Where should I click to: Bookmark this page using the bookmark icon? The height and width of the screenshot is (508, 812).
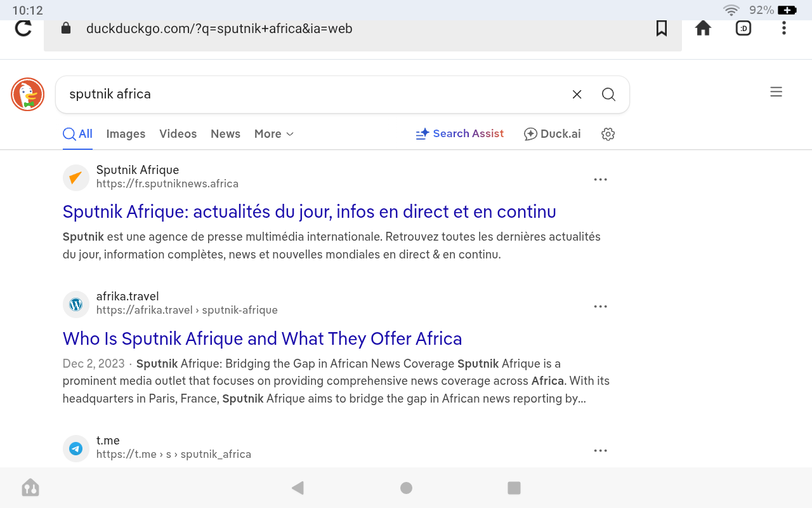tap(662, 29)
